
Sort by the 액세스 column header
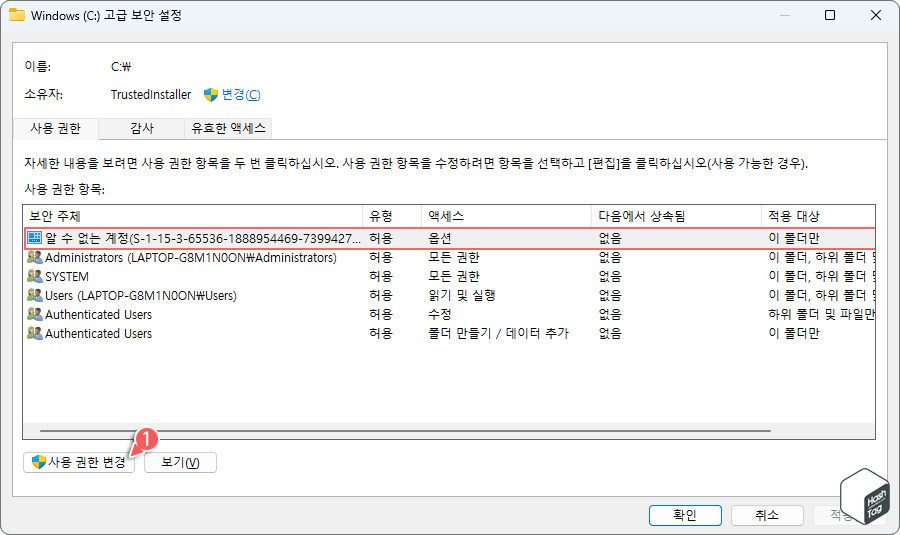[x=506, y=216]
